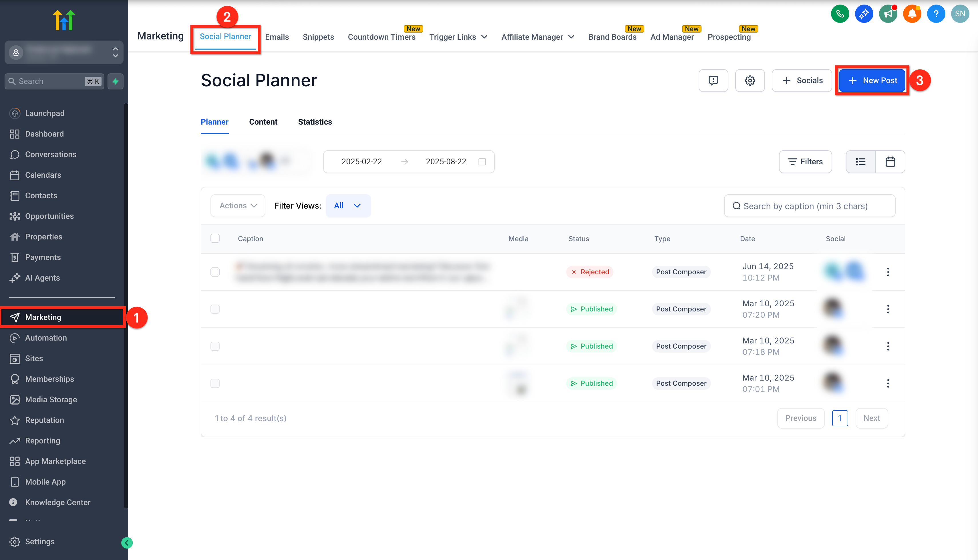Open Social Planner settings gear
The width and height of the screenshot is (978, 560).
click(x=750, y=80)
